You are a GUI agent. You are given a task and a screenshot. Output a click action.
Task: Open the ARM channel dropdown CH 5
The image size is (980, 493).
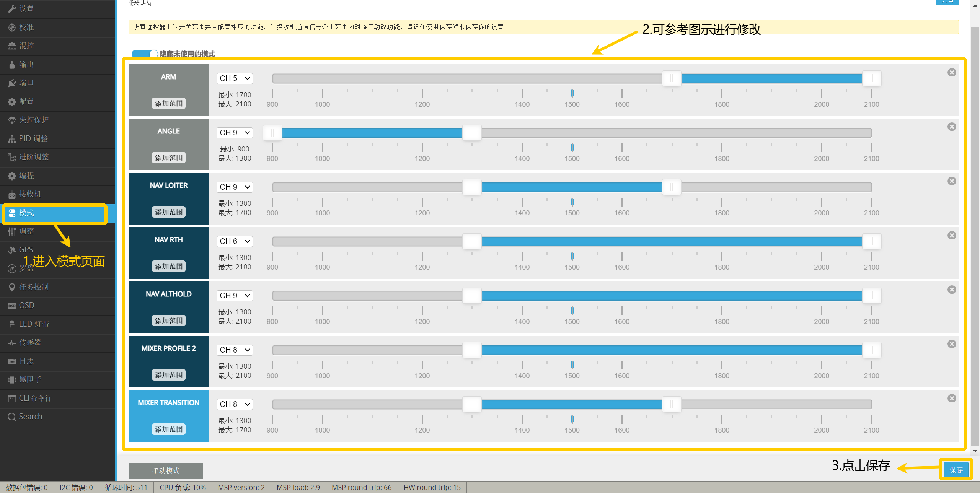click(235, 78)
